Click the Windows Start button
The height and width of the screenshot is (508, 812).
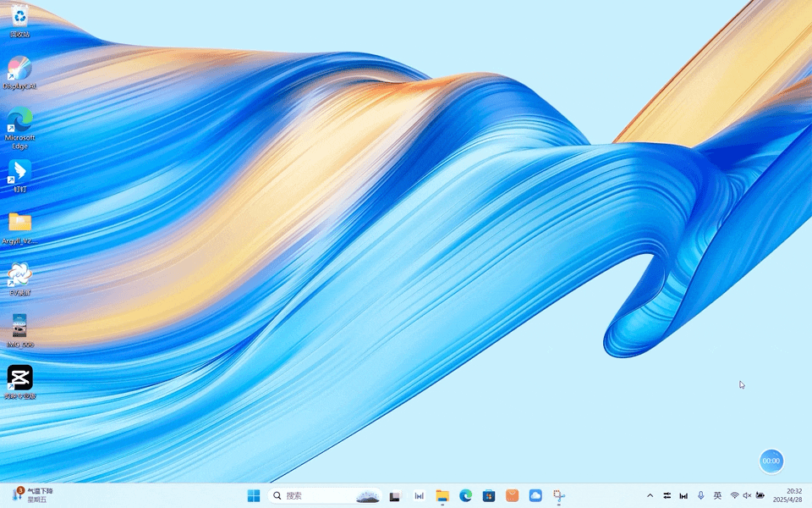[x=254, y=495]
